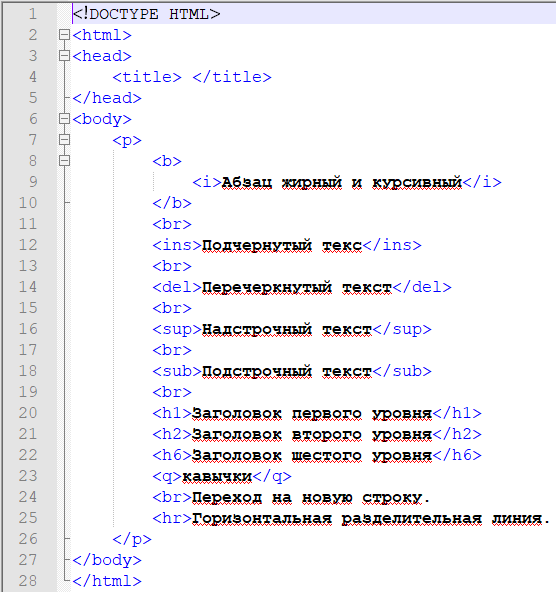
Task: Click the closing body tag
Action: point(107,560)
